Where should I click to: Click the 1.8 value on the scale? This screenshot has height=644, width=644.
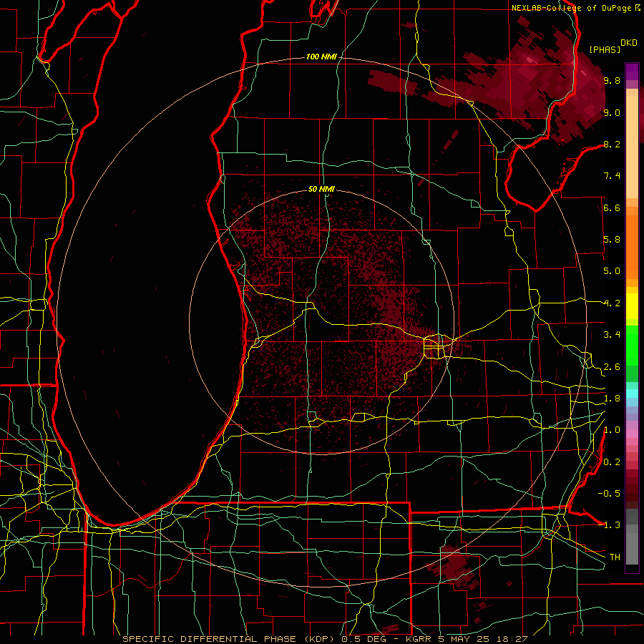(x=612, y=399)
